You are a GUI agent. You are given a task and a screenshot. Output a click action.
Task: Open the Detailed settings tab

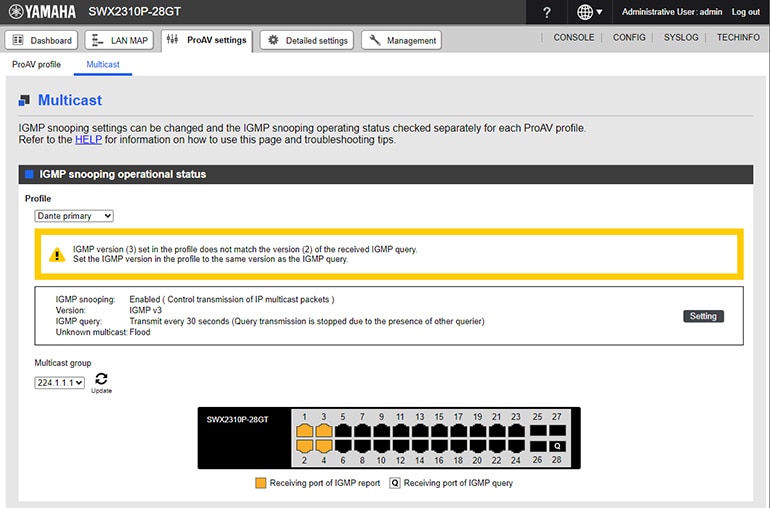click(x=306, y=40)
